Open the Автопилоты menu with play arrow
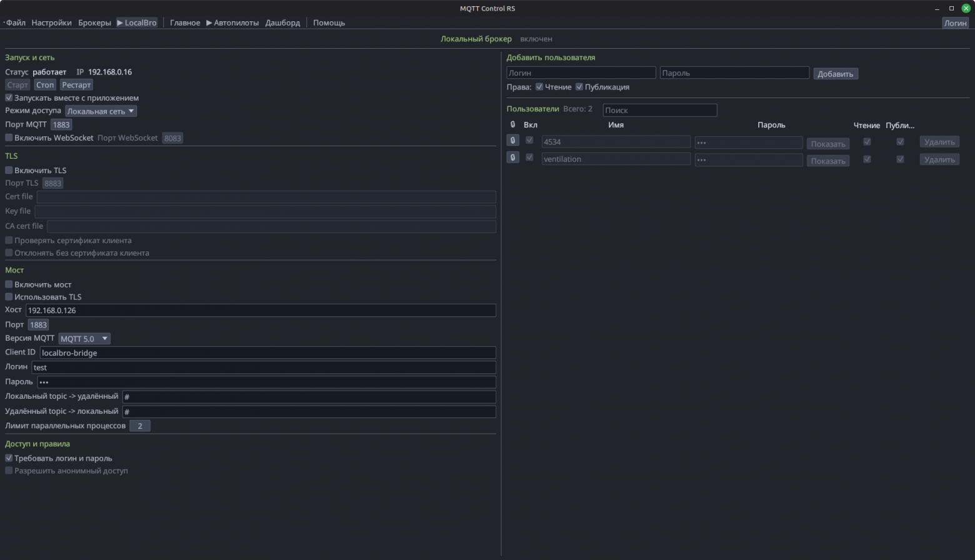Image resolution: width=975 pixels, height=560 pixels. pos(232,22)
